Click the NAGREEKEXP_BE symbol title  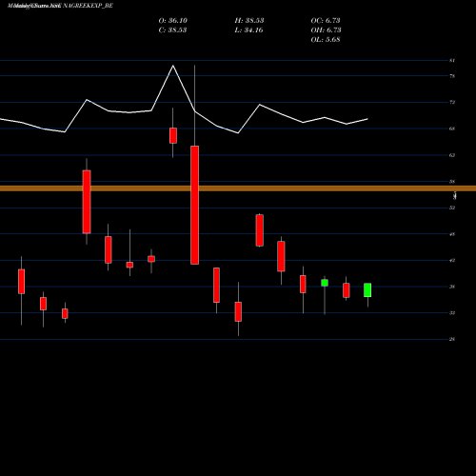coord(88,6)
